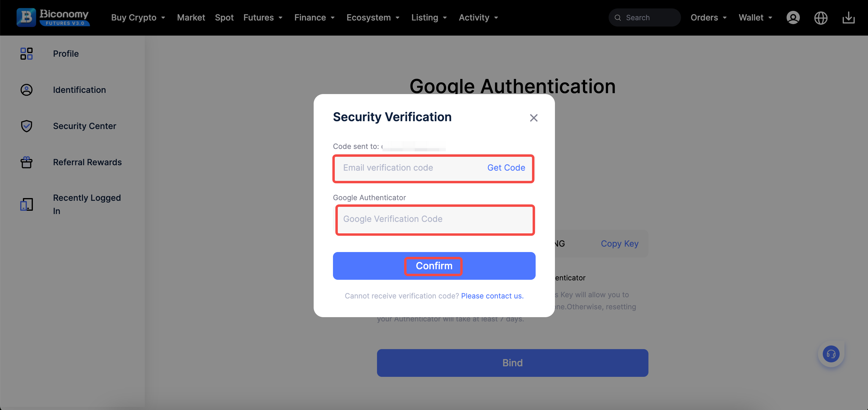Open the Wallet dropdown
Screen dimensions: 868x410
(755, 17)
